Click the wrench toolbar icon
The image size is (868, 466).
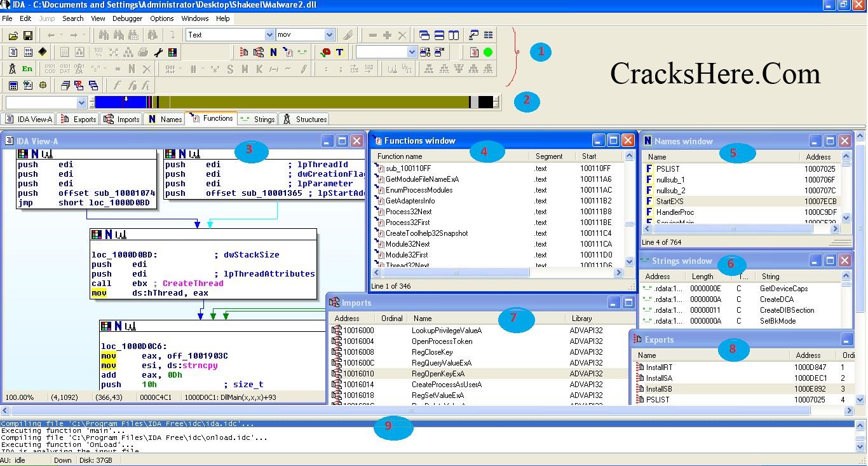click(x=158, y=52)
